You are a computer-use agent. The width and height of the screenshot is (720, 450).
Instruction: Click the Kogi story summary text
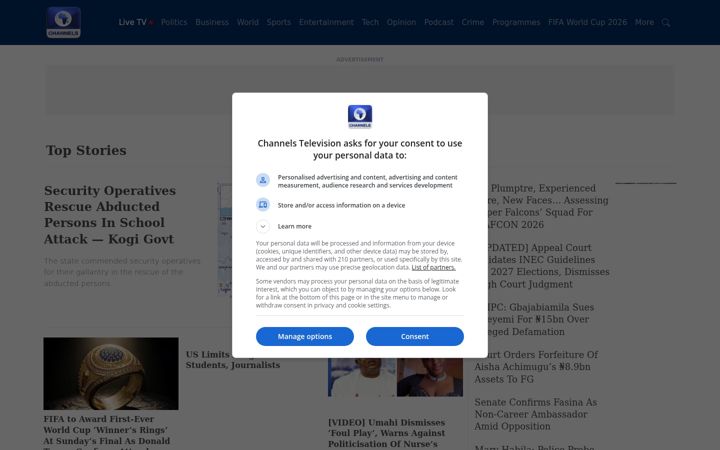click(122, 272)
